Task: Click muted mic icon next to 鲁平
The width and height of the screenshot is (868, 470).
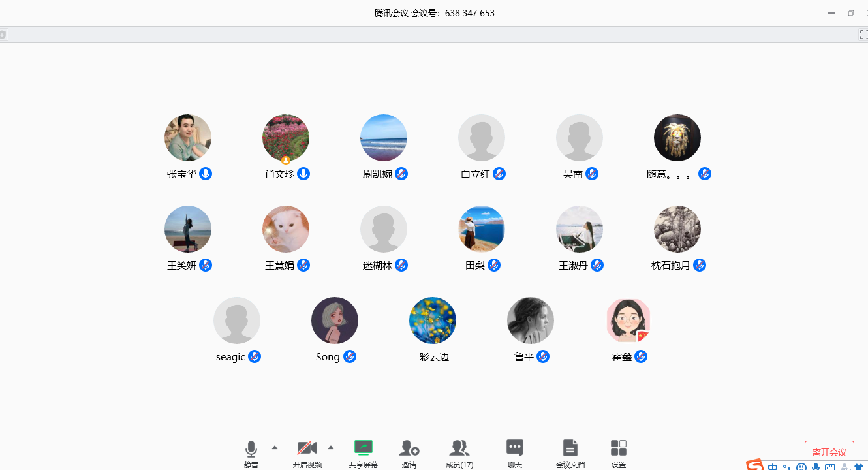Action: pyautogui.click(x=543, y=356)
